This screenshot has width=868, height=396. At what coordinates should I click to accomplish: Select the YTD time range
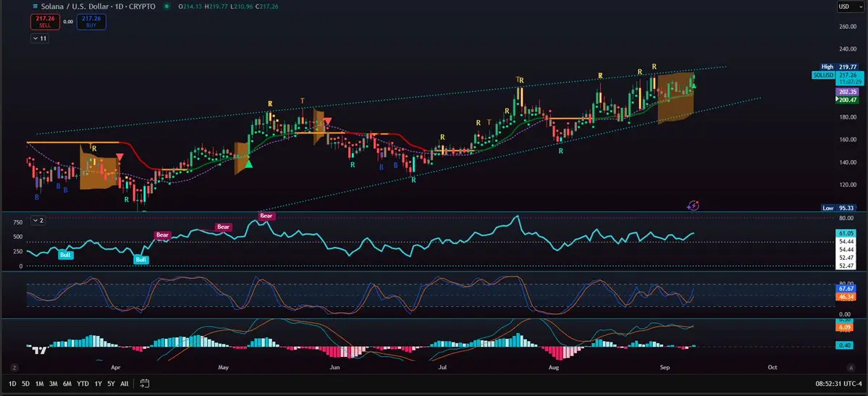tap(83, 383)
